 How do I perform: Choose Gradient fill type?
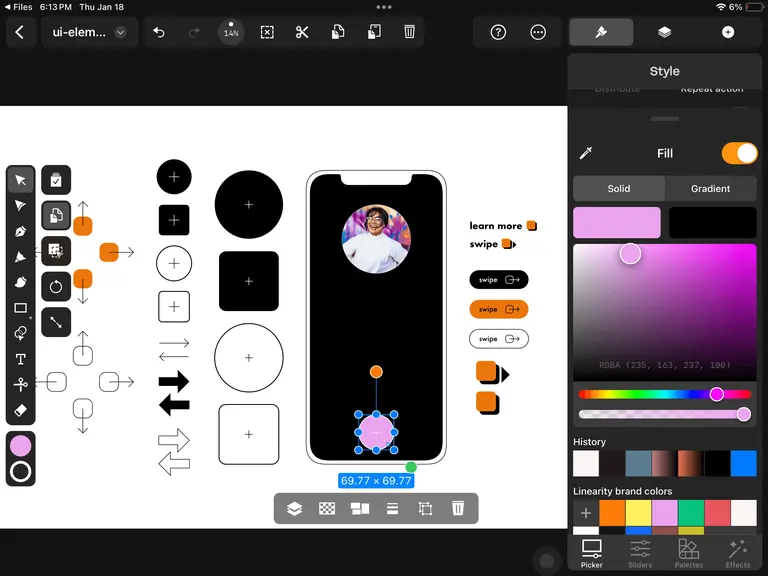[710, 189]
